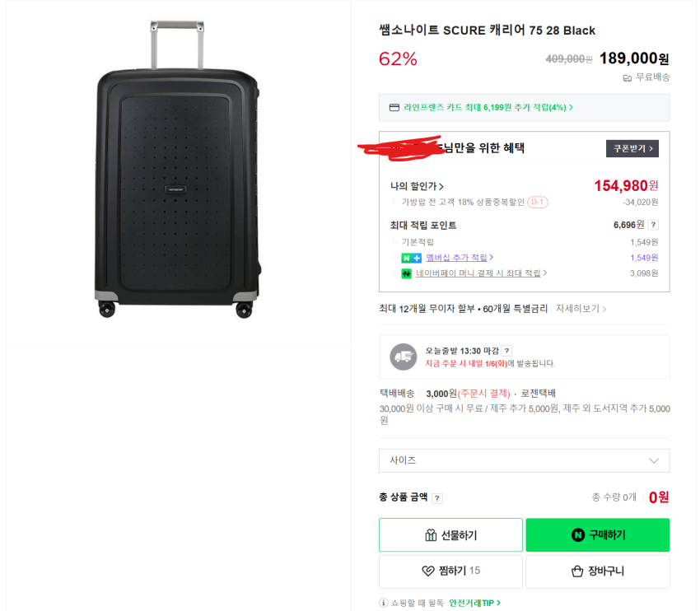The width and height of the screenshot is (700, 611).
Task: Click the Naver Pay money icon
Action: click(406, 273)
